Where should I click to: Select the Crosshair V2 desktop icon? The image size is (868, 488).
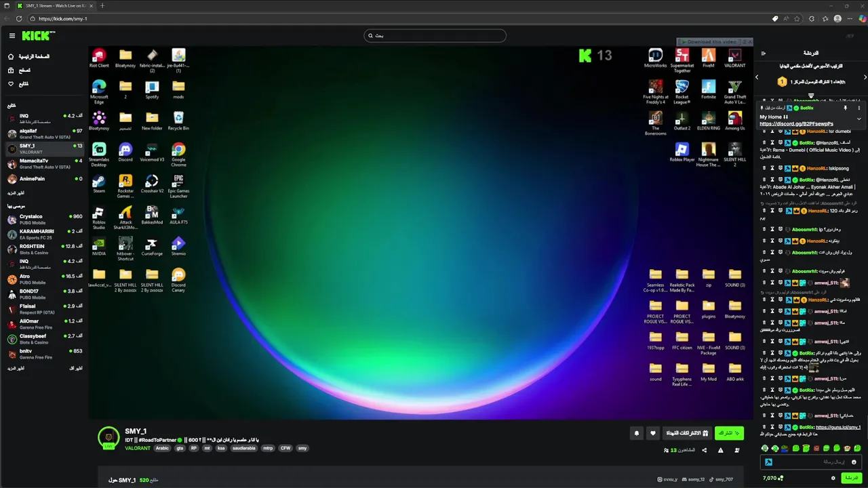[x=152, y=184]
